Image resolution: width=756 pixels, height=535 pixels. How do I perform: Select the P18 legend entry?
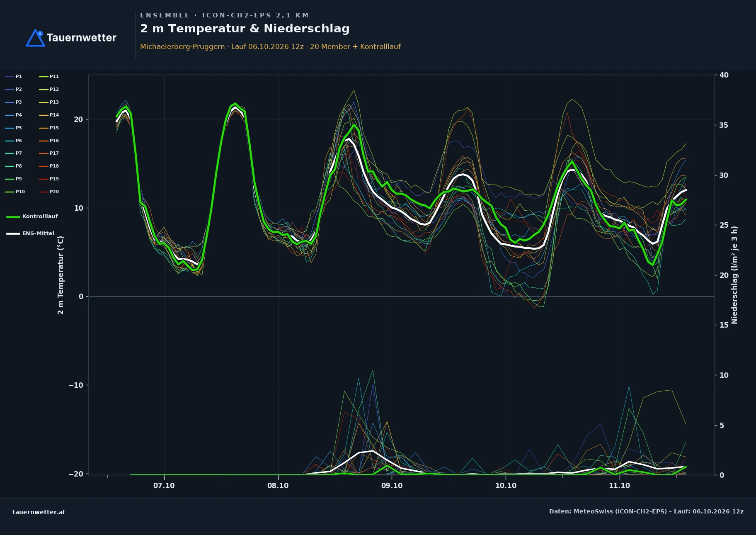49,166
